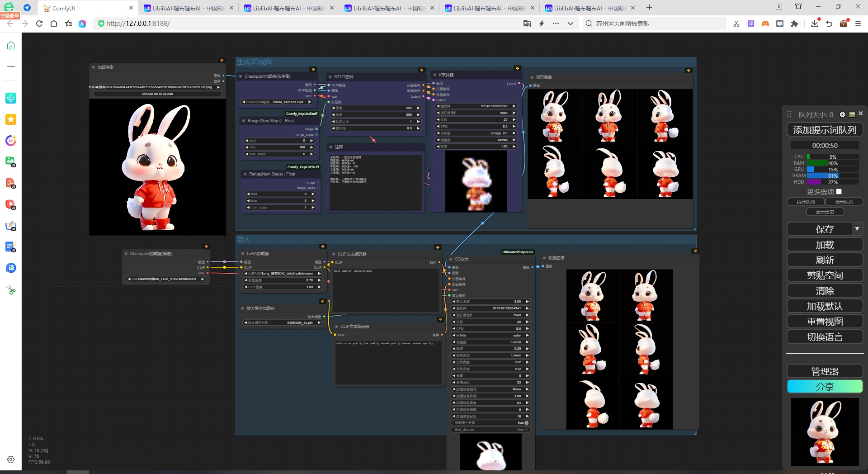Toggle the 强制统一分块 true switch
868x474 pixels.
click(491, 423)
